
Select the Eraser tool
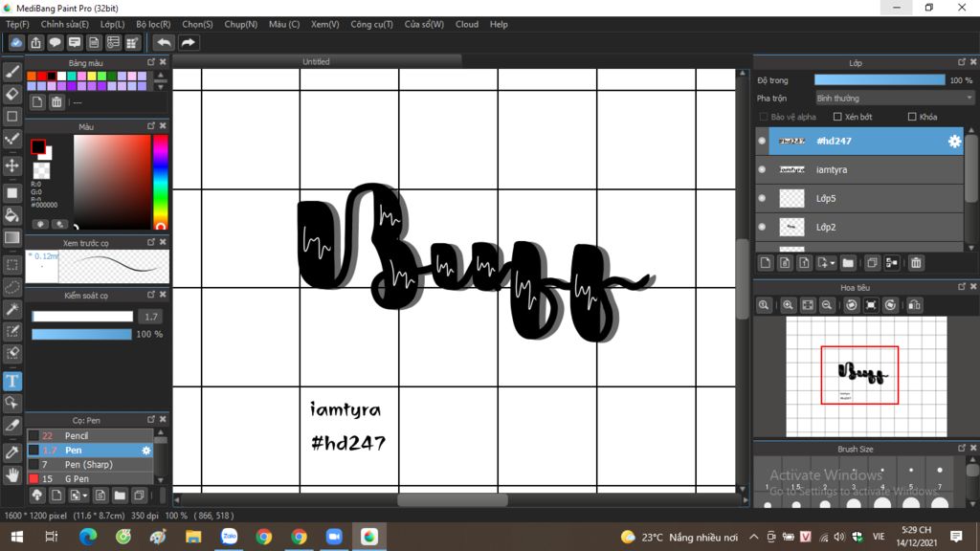click(11, 95)
